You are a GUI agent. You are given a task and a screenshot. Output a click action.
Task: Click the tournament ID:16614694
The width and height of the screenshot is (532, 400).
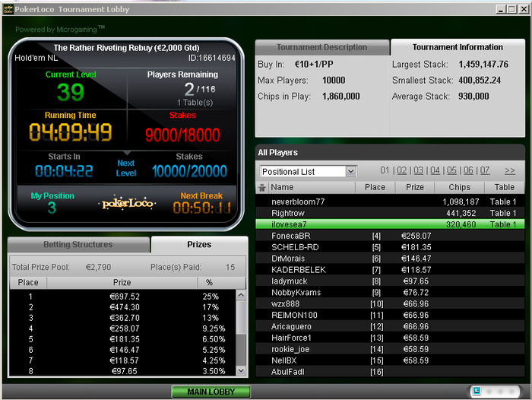tap(212, 58)
